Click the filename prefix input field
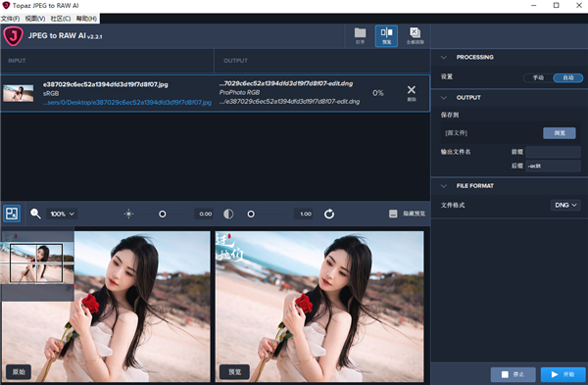Viewport: 588px width, 385px height. pos(553,152)
